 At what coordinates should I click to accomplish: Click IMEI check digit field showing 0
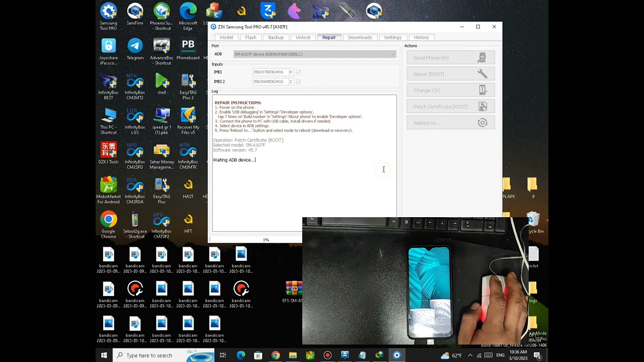pos(291,72)
